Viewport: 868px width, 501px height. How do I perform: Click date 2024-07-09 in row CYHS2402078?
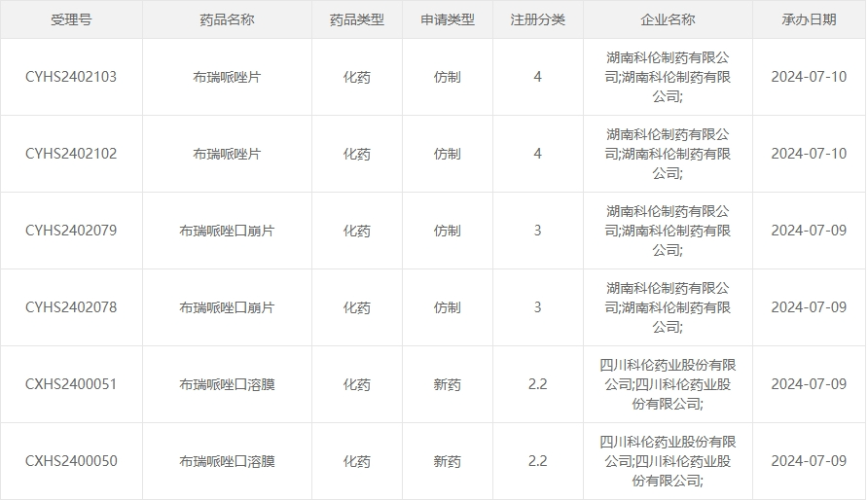tap(809, 307)
